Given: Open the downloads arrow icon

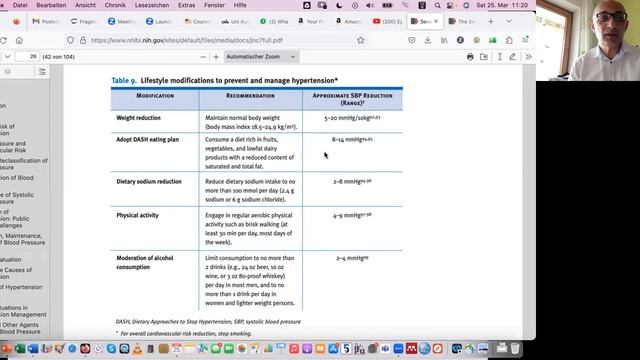Looking at the screenshot, I should pos(427,40).
